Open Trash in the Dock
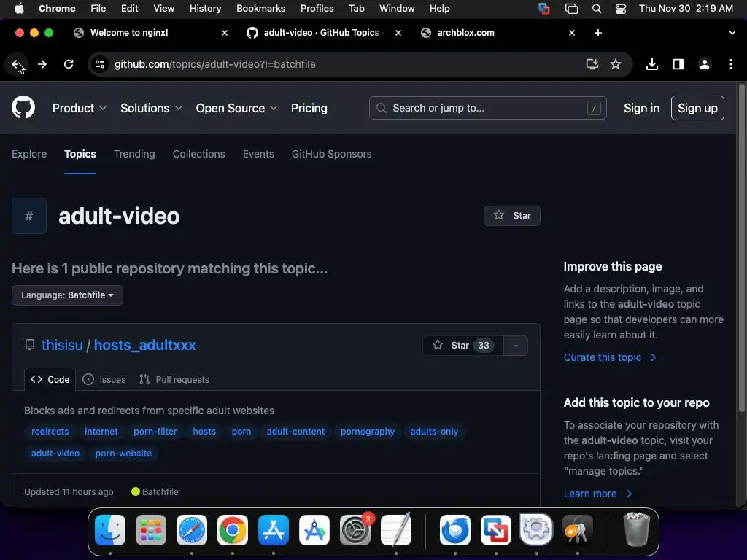 point(636,529)
